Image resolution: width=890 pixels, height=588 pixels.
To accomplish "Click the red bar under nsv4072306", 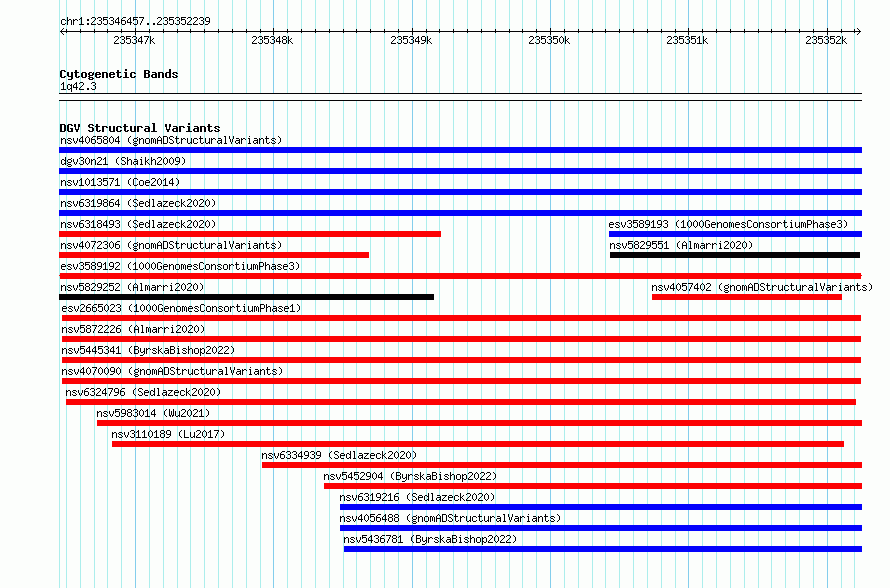I will (214, 255).
